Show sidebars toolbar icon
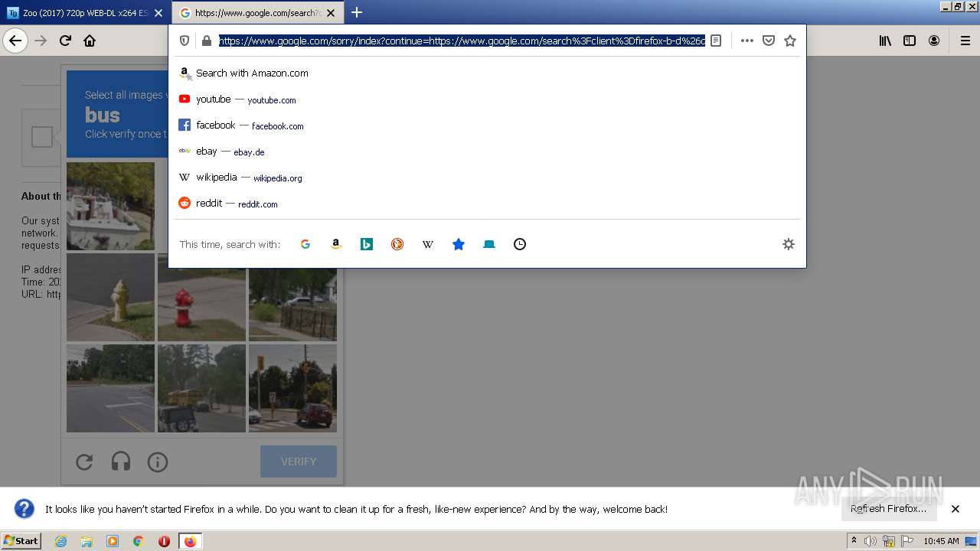 pos(910,41)
